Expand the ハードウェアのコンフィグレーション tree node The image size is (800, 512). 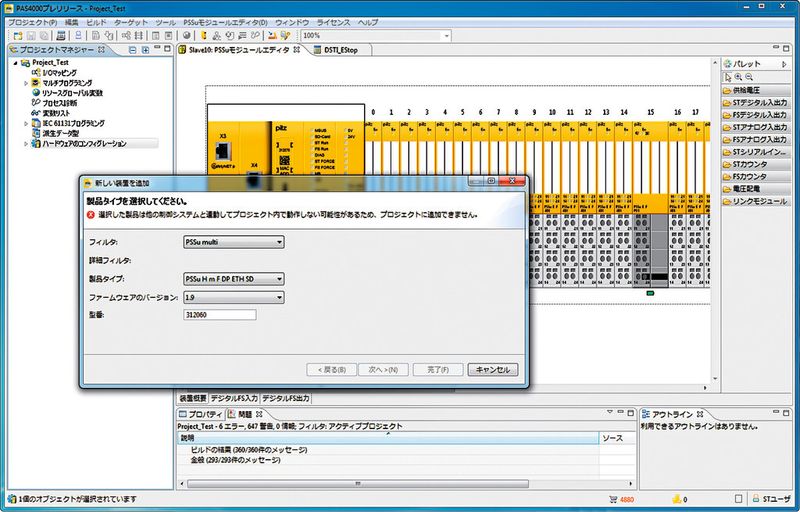click(x=26, y=144)
